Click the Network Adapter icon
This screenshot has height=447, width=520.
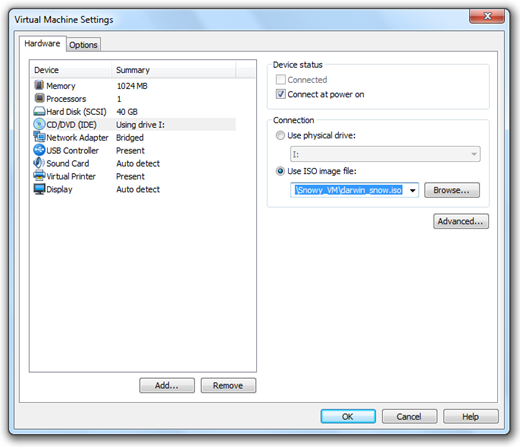(x=39, y=137)
